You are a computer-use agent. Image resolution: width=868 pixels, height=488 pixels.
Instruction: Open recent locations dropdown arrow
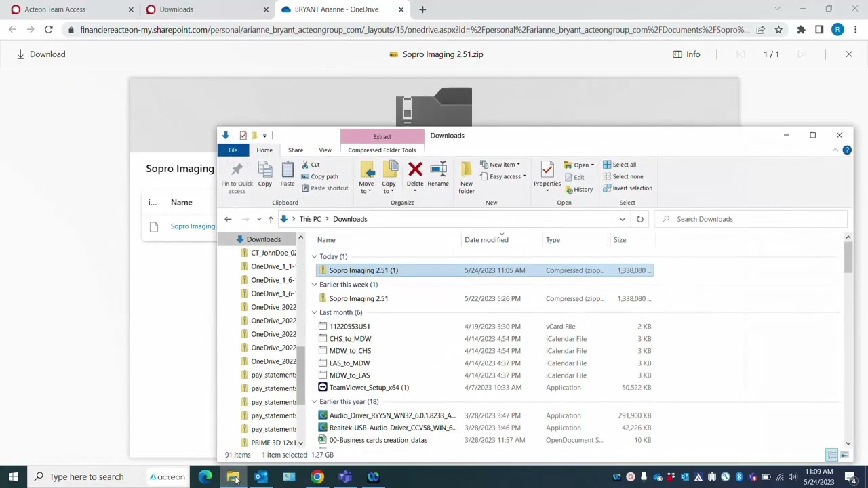(258, 219)
